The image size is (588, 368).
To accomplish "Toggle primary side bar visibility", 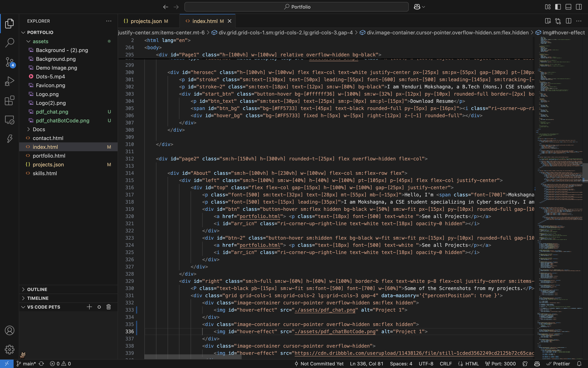I will [x=558, y=7].
